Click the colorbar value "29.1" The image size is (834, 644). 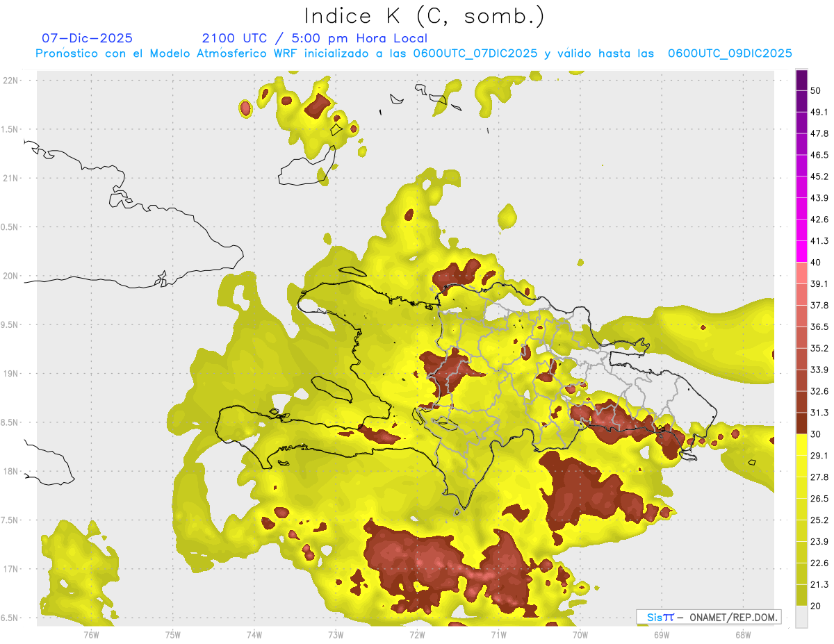point(819,456)
